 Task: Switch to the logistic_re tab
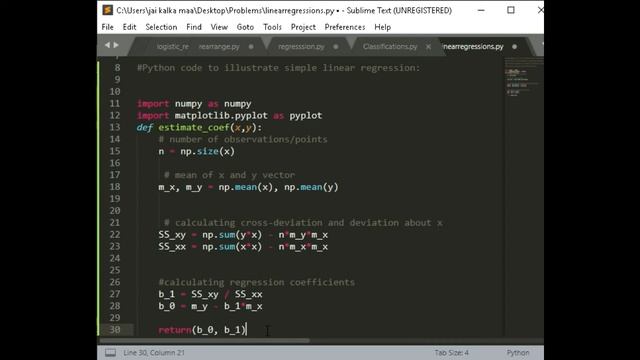click(173, 47)
